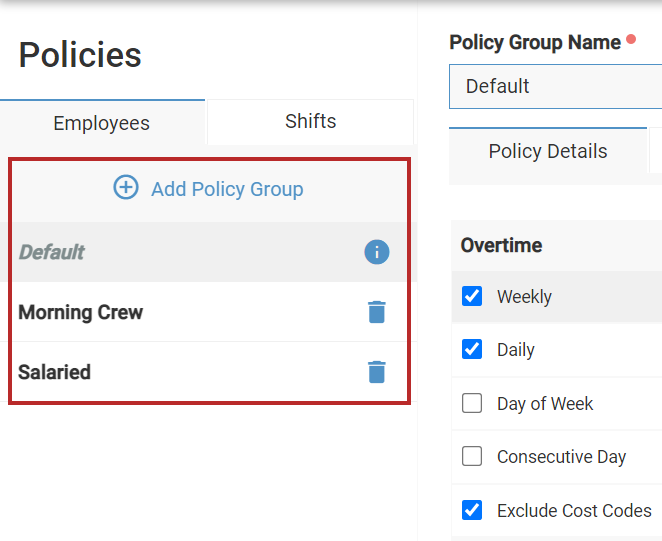Uncheck the Daily overtime checkbox
The height and width of the screenshot is (541, 662).
point(472,349)
